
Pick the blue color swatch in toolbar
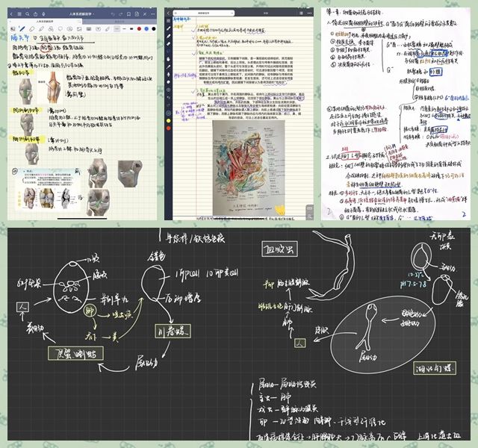tap(146, 28)
